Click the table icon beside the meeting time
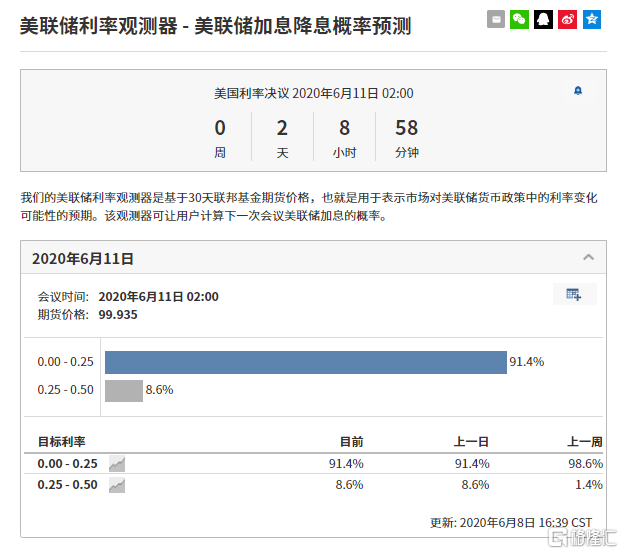This screenshot has width=623, height=554. [574, 294]
